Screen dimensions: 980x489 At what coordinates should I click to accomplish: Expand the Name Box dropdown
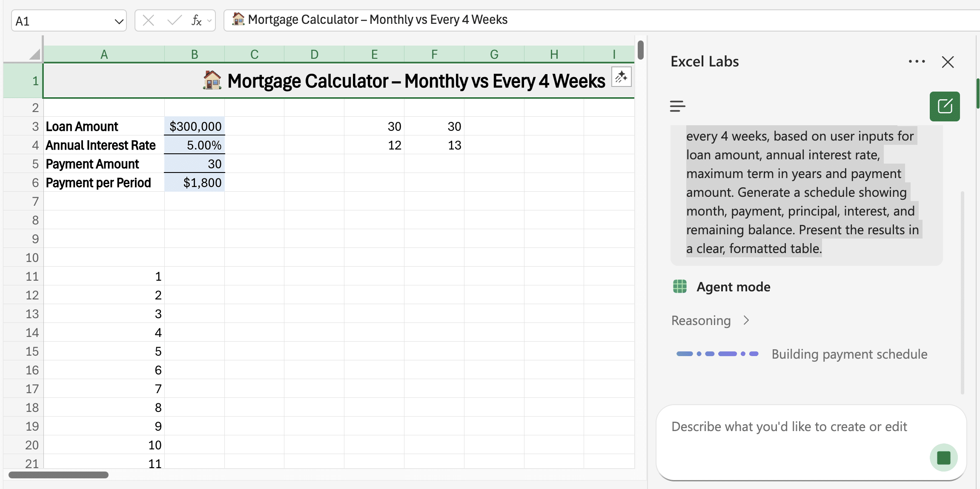[x=119, y=21]
